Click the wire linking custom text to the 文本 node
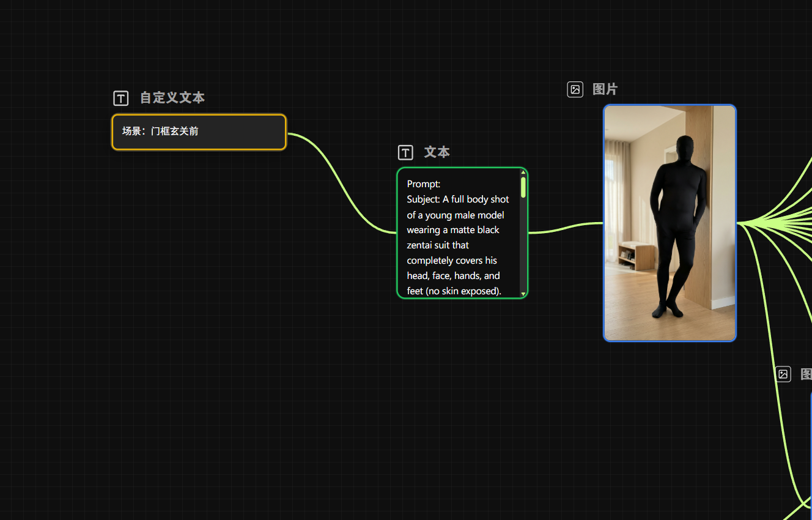This screenshot has width=812, height=520. pyautogui.click(x=342, y=183)
